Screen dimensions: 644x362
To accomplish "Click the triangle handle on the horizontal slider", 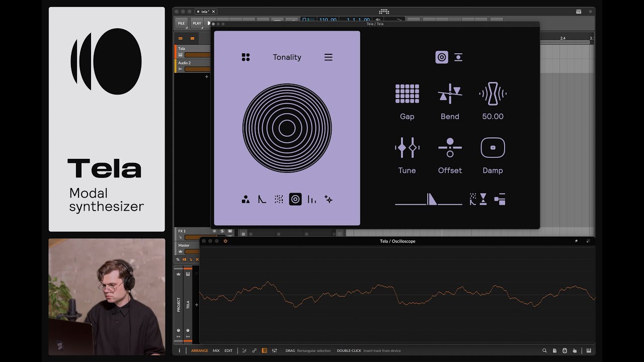I will (x=432, y=200).
